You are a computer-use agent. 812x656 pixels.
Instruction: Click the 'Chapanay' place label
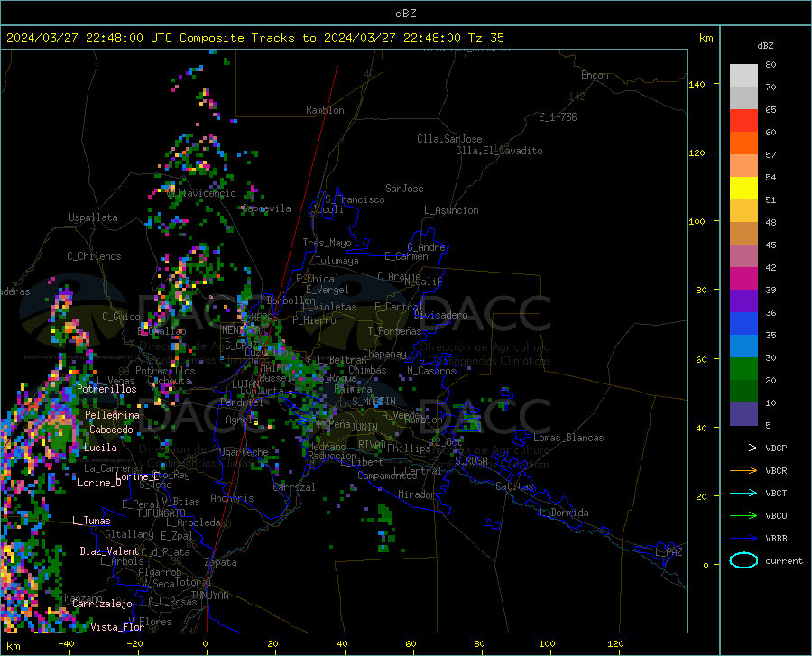pyautogui.click(x=384, y=354)
